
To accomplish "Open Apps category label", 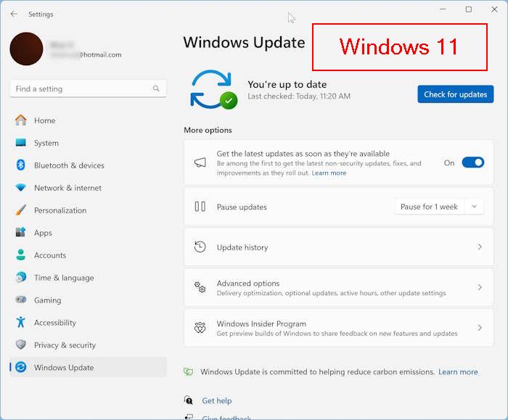I will [x=43, y=233].
